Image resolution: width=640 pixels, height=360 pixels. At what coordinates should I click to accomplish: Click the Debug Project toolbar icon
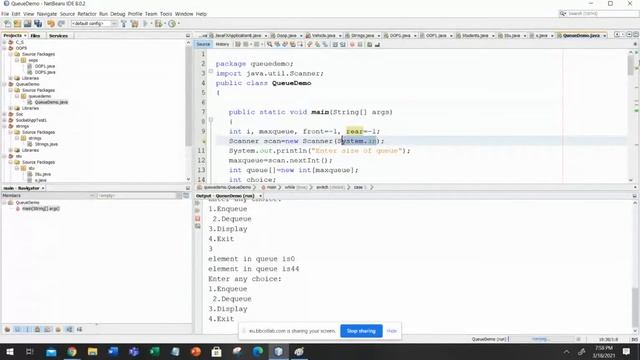coord(158,24)
